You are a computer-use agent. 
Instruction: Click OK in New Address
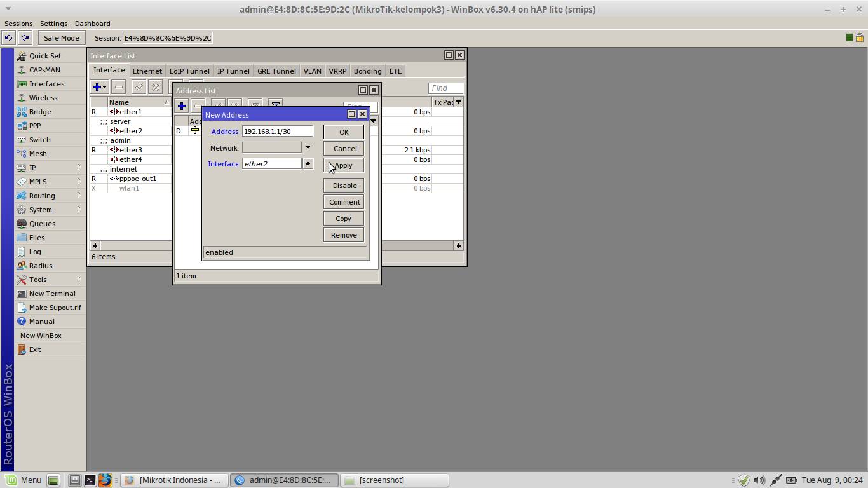(344, 132)
